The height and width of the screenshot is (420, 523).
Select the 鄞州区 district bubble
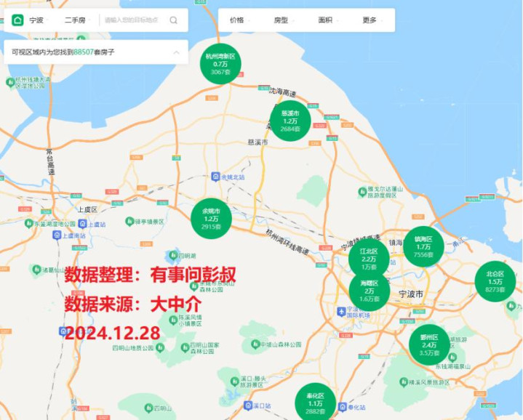(429, 344)
